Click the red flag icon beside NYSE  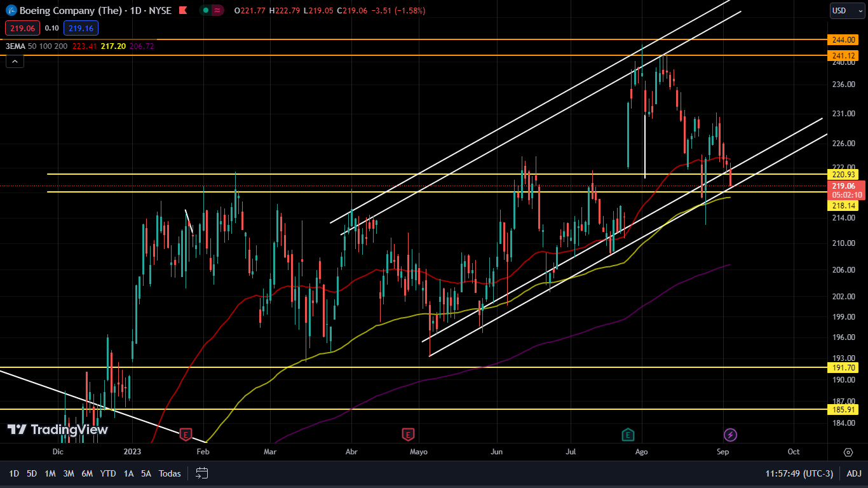point(183,10)
